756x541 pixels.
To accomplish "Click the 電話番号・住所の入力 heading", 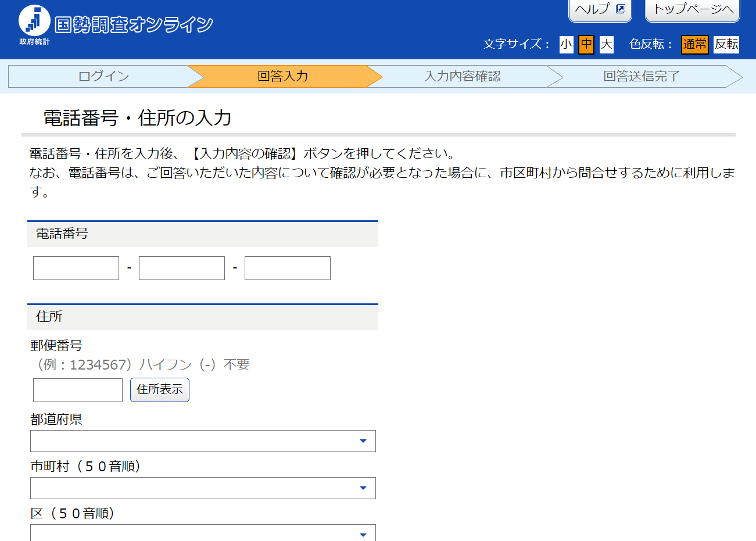I will point(138,118).
